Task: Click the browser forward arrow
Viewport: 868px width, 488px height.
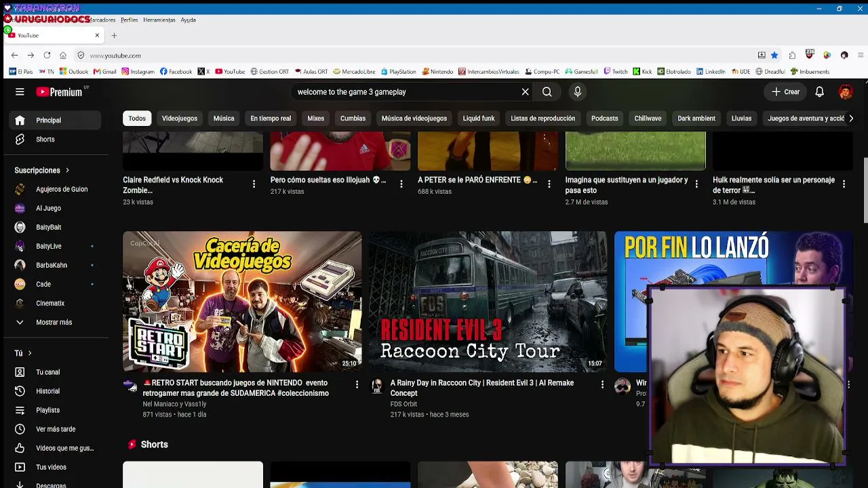Action: pyautogui.click(x=31, y=55)
